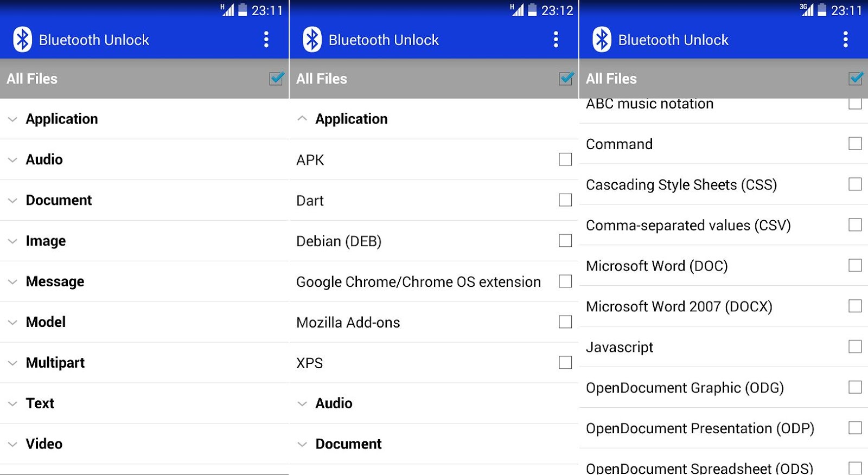Expand Document chevron in the left screen
Image resolution: width=868 pixels, height=475 pixels.
point(12,201)
